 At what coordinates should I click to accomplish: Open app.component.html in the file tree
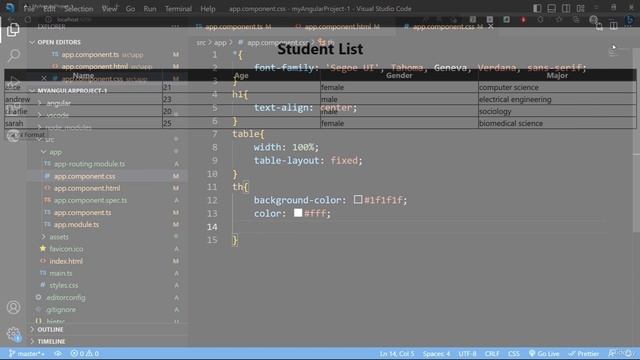click(87, 188)
